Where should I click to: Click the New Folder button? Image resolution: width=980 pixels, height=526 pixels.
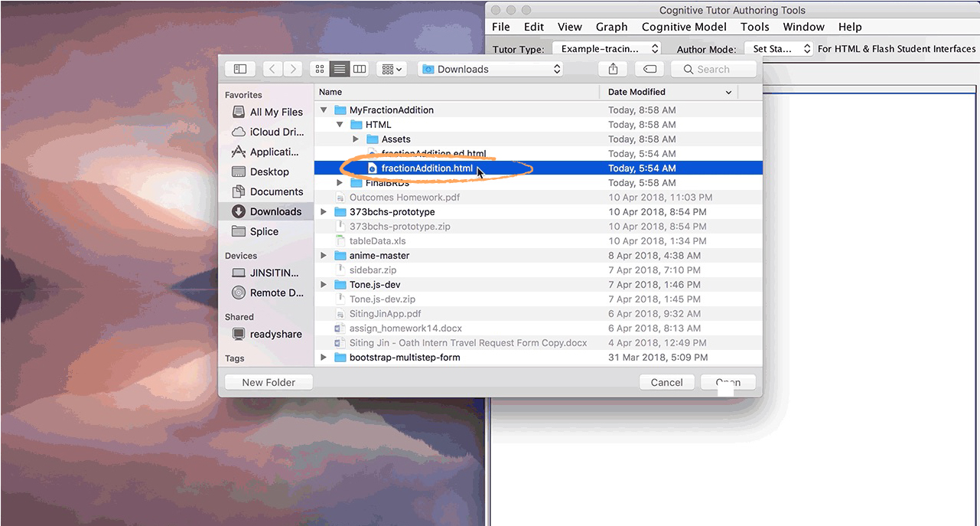(x=268, y=382)
